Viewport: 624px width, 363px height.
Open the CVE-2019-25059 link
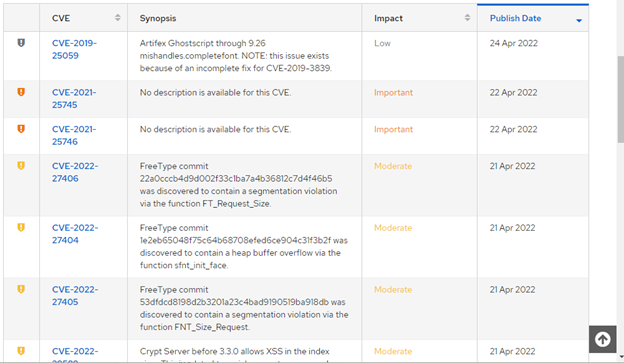pyautogui.click(x=74, y=49)
